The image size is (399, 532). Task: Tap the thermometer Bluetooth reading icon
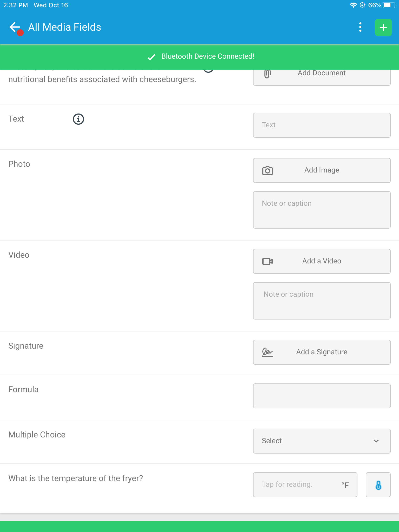378,485
